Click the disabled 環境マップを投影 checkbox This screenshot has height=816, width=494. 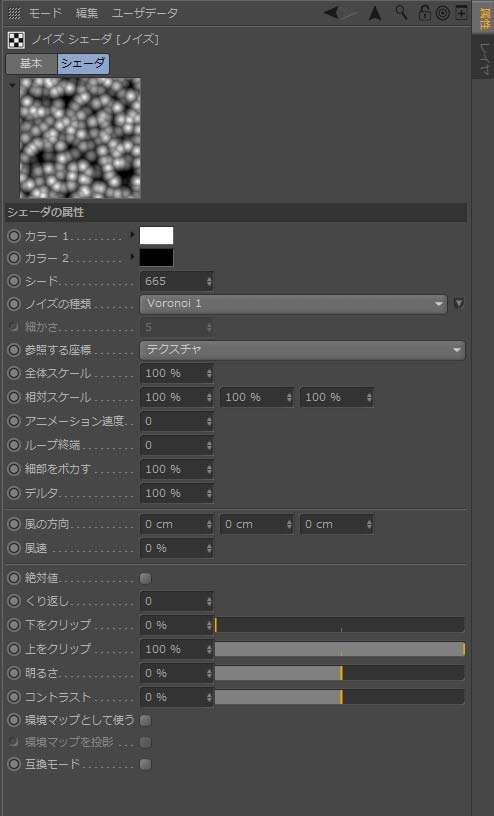point(146,742)
